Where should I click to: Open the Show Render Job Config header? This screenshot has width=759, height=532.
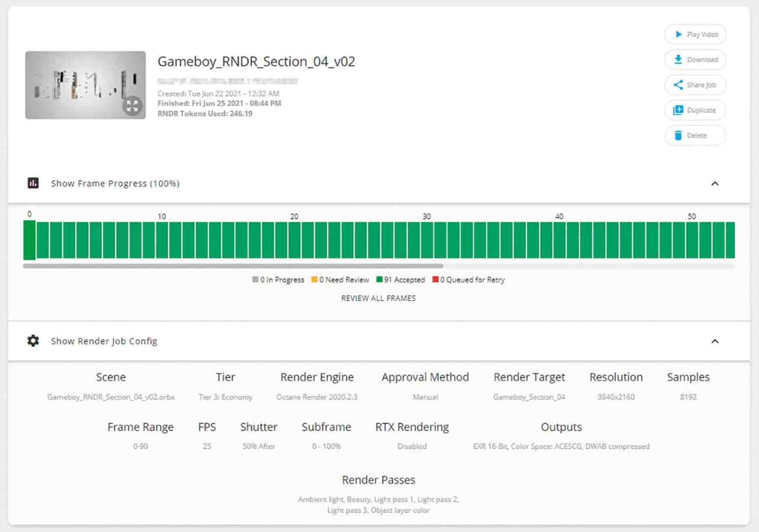coord(104,340)
